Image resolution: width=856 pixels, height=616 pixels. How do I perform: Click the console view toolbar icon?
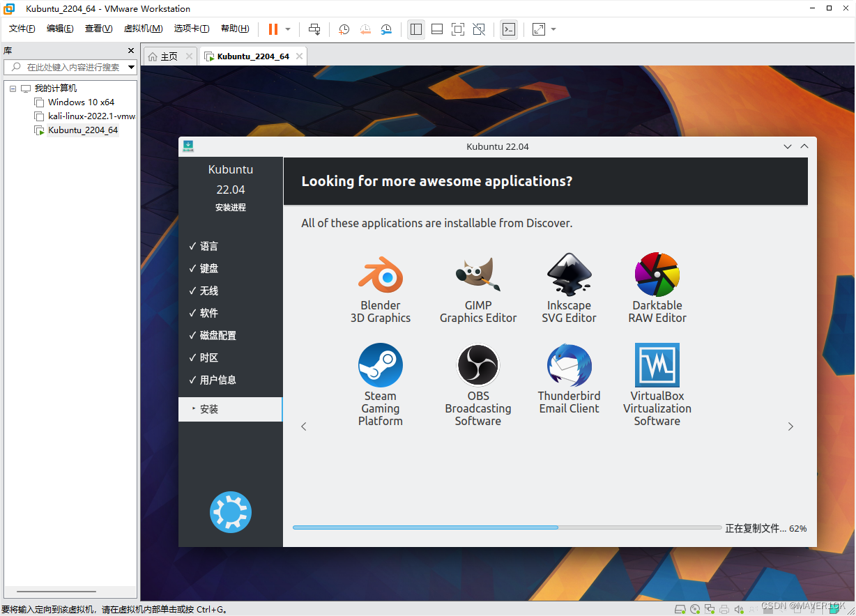509,29
